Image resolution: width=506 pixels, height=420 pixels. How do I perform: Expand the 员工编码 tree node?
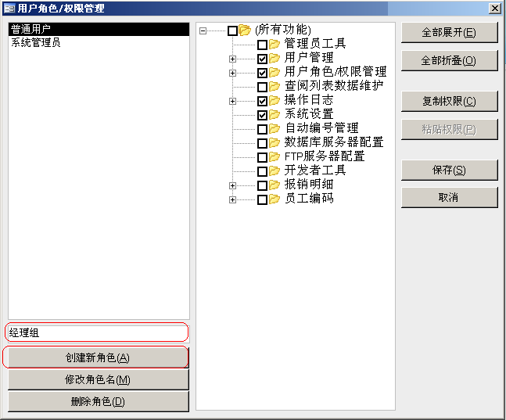click(232, 199)
